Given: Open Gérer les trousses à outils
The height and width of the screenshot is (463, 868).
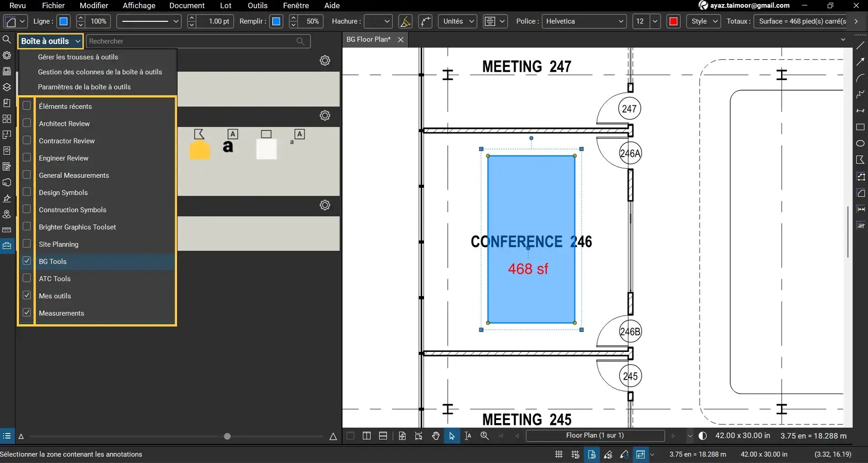Looking at the screenshot, I should coord(77,57).
